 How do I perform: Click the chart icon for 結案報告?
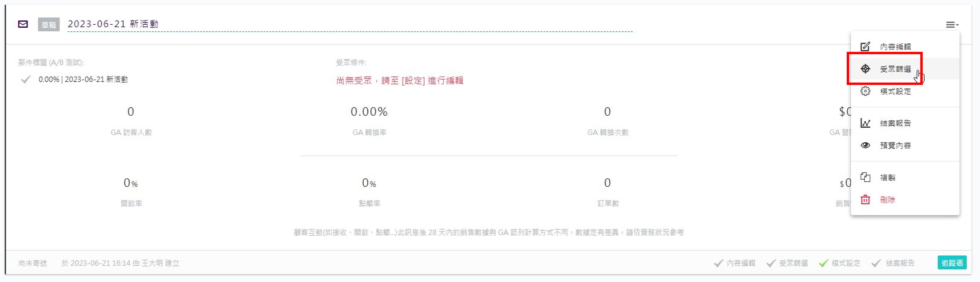pos(865,123)
